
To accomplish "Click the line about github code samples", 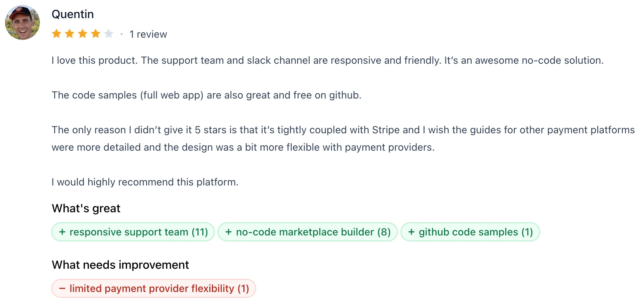I will click(x=206, y=95).
